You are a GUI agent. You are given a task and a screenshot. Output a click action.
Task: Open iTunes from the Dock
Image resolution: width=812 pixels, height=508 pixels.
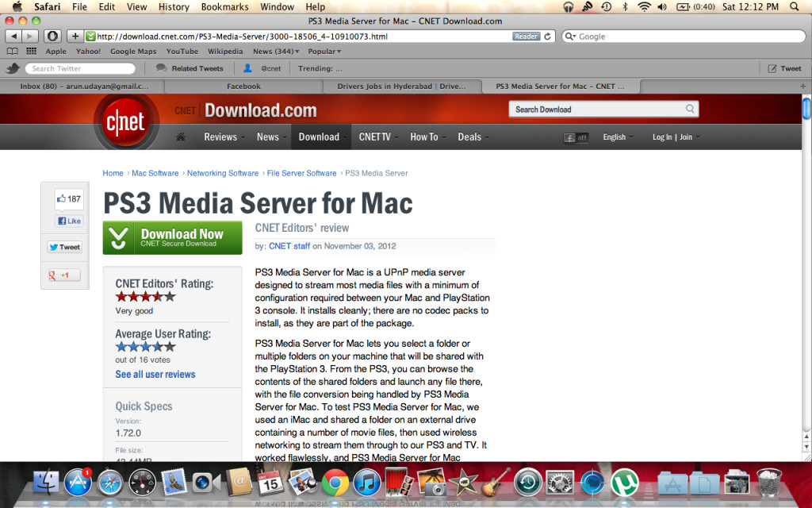[x=366, y=483]
